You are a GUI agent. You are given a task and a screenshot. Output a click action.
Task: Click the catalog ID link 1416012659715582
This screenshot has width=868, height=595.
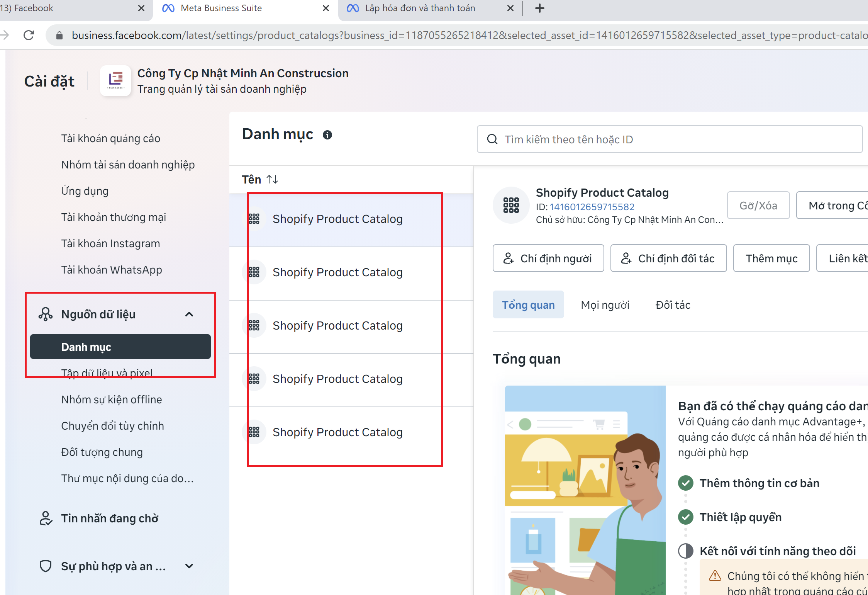point(592,207)
